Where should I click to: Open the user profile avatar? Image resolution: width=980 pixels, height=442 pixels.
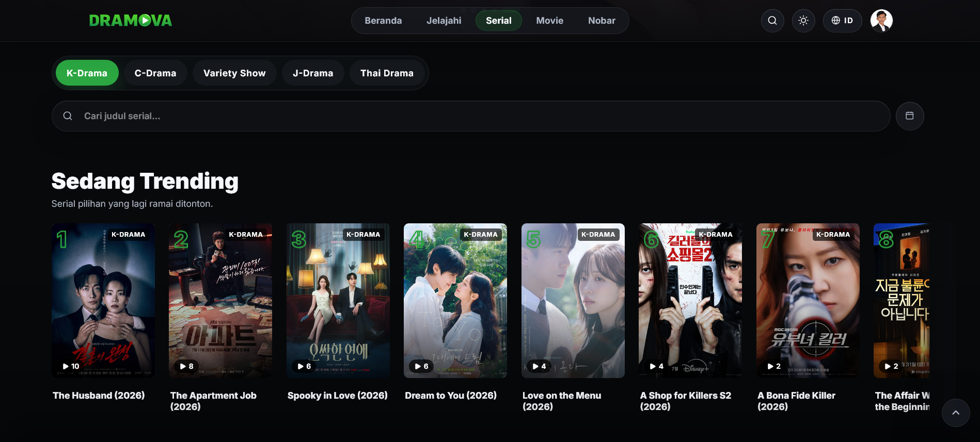point(881,21)
